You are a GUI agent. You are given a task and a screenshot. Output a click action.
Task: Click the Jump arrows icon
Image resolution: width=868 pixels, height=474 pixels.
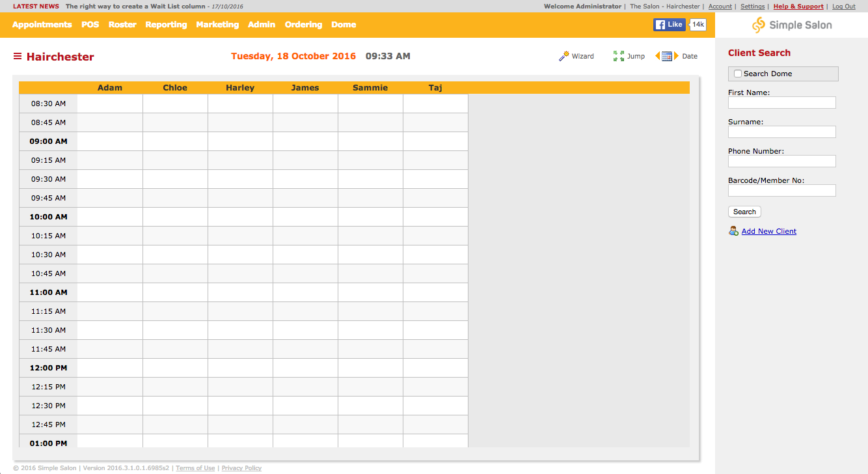click(x=619, y=56)
